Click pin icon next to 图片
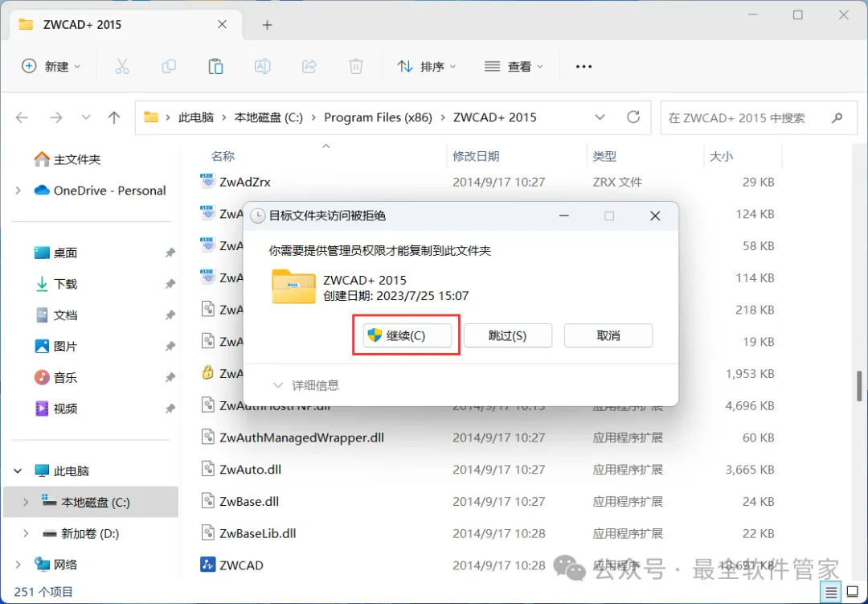The height and width of the screenshot is (604, 868). (170, 347)
